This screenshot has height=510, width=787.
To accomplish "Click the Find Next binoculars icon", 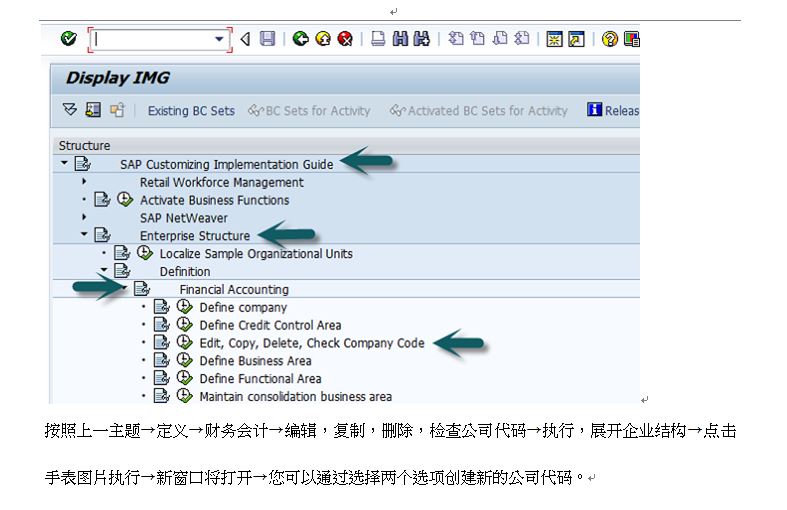I will [422, 39].
